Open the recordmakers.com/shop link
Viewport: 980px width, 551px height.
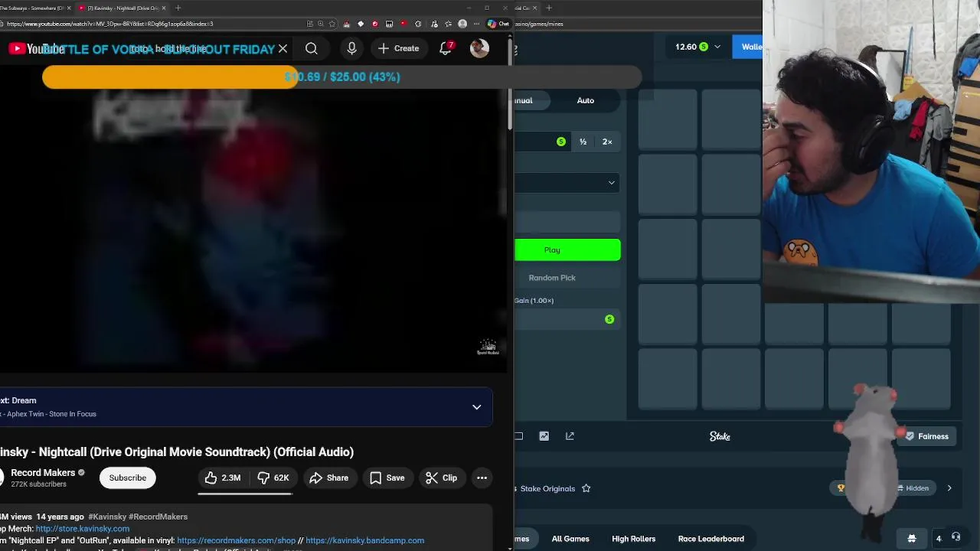236,540
